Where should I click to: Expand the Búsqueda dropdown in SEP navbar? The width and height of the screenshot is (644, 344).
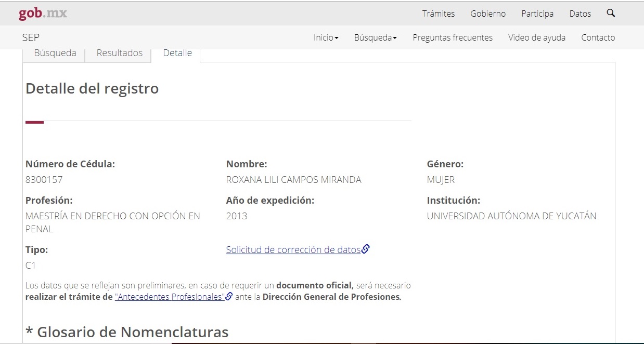(375, 37)
